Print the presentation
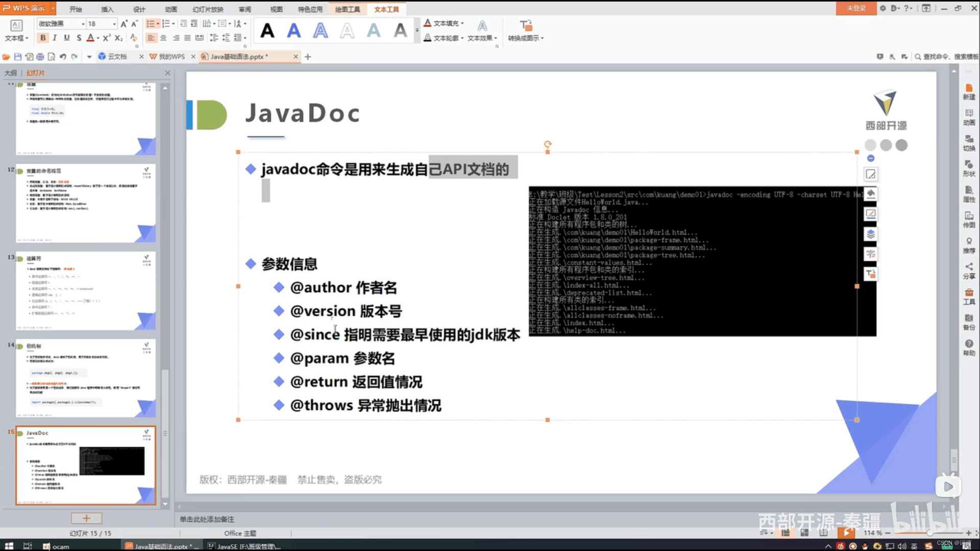Image resolution: width=980 pixels, height=551 pixels. 40,57
